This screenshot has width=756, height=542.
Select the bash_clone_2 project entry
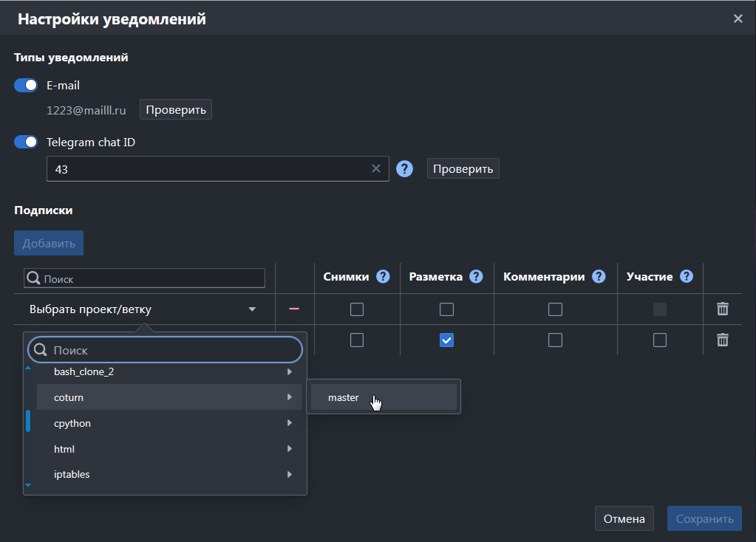point(169,372)
